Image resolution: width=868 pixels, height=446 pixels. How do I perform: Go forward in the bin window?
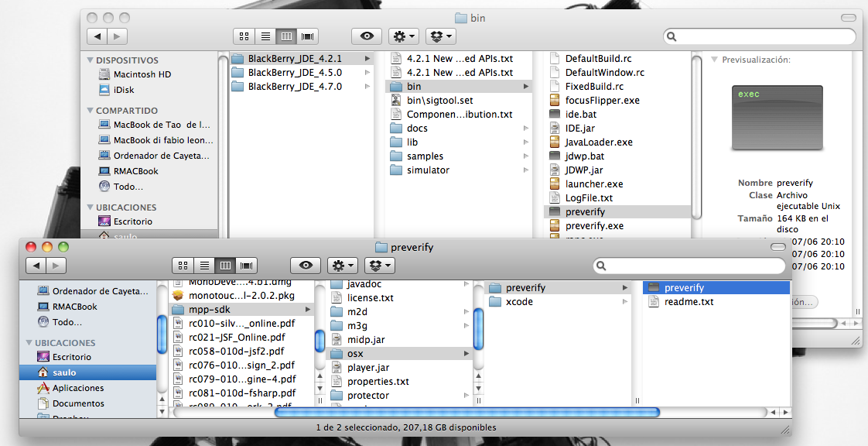117,36
